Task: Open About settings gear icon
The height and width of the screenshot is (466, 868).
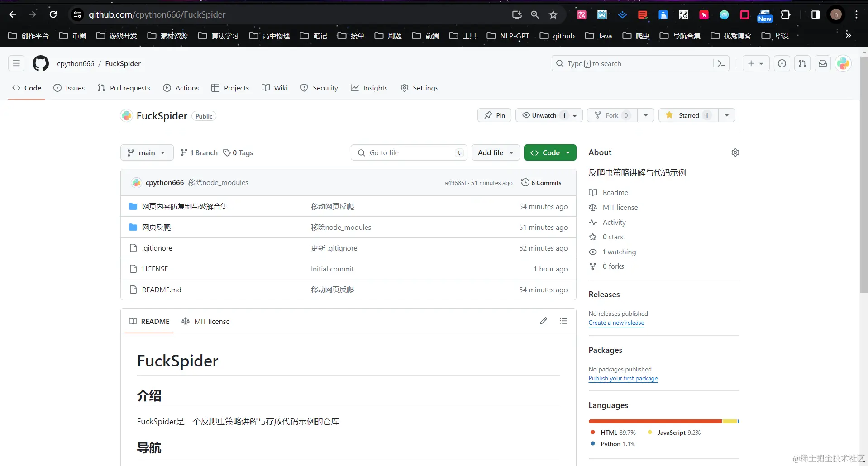Action: tap(735, 152)
